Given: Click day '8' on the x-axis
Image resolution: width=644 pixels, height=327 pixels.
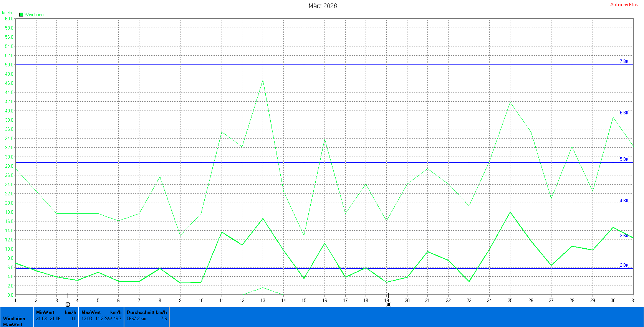Looking at the screenshot, I should click(x=160, y=301).
